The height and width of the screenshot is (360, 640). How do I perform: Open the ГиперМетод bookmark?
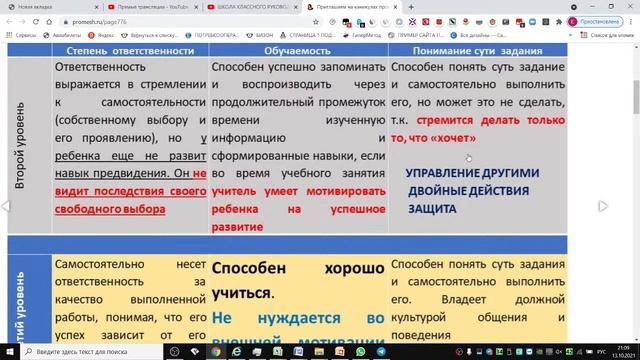362,36
